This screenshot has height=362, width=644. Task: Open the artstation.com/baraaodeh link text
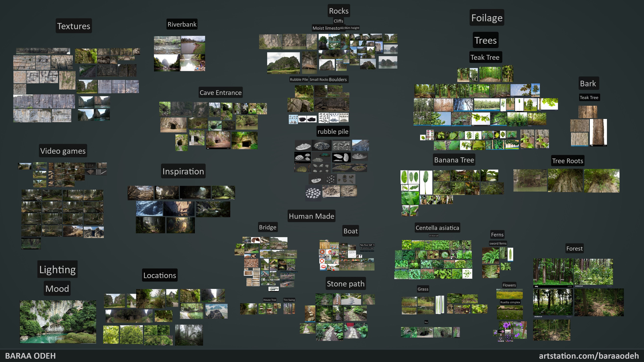(589, 355)
